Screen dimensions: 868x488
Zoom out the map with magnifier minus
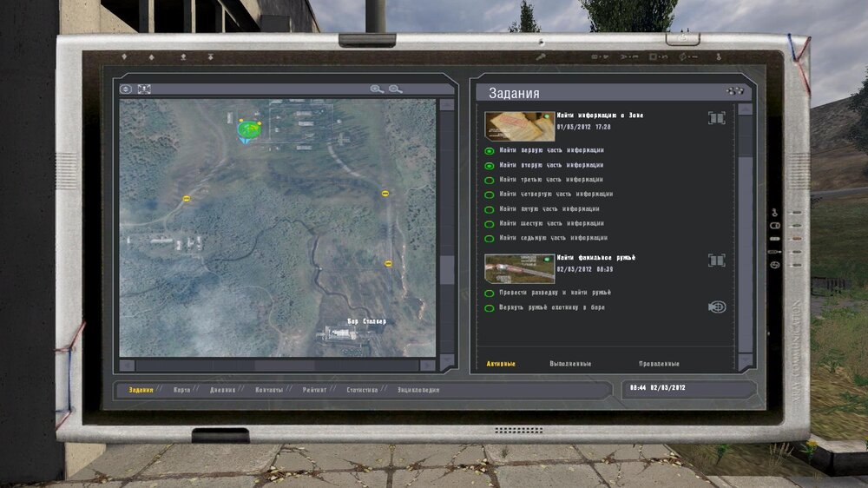coord(395,89)
